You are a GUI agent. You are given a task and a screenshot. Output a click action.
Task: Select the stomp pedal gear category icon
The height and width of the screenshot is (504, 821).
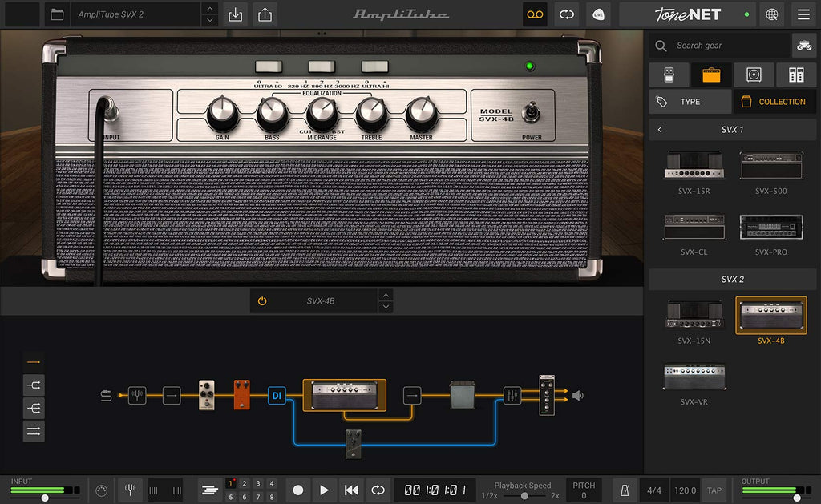pyautogui.click(x=669, y=75)
